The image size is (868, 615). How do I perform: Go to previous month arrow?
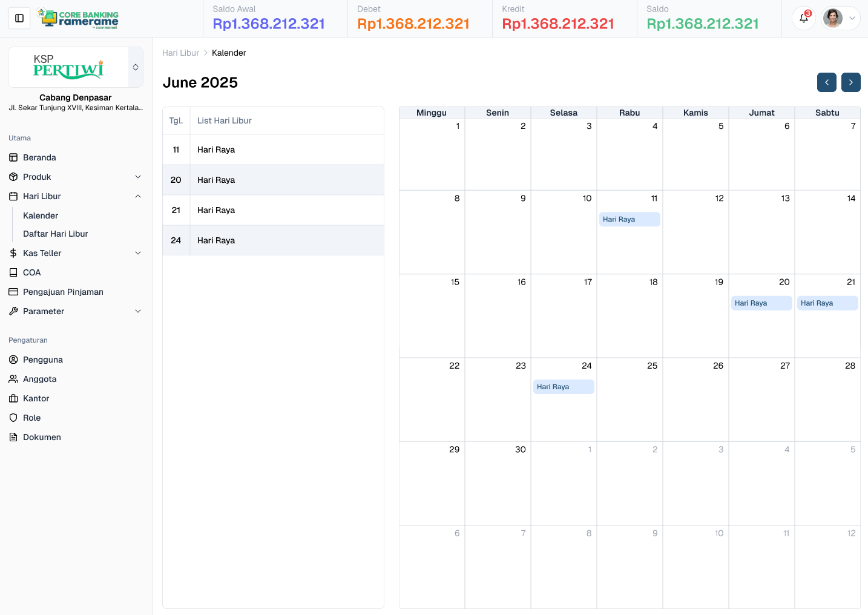[826, 82]
